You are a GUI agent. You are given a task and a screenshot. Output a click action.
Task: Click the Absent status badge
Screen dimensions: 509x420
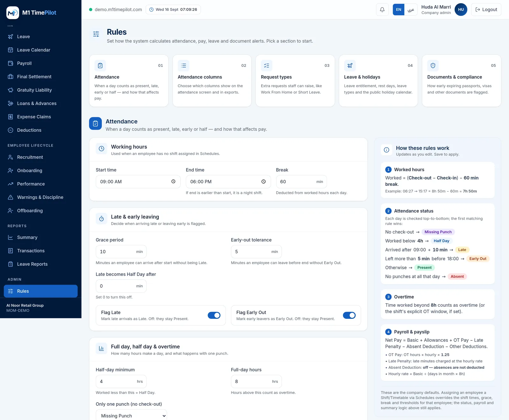click(x=457, y=276)
